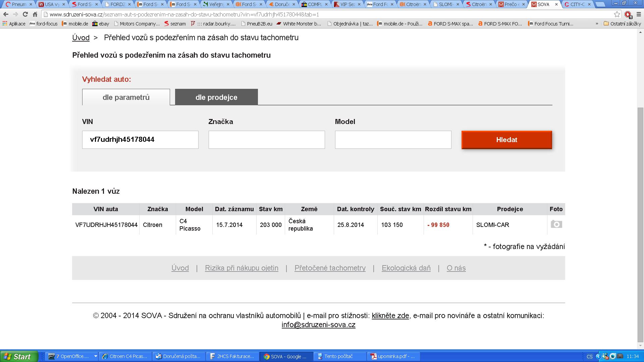Image resolution: width=644 pixels, height=362 pixels.
Task: Expand the hidden bookmarks chevron
Action: click(597, 24)
